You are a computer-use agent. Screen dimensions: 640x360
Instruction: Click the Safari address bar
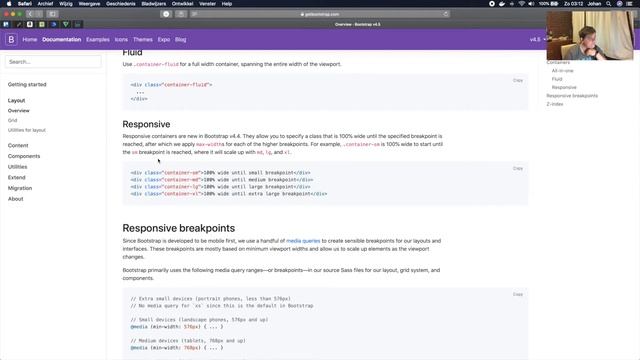coord(320,14)
